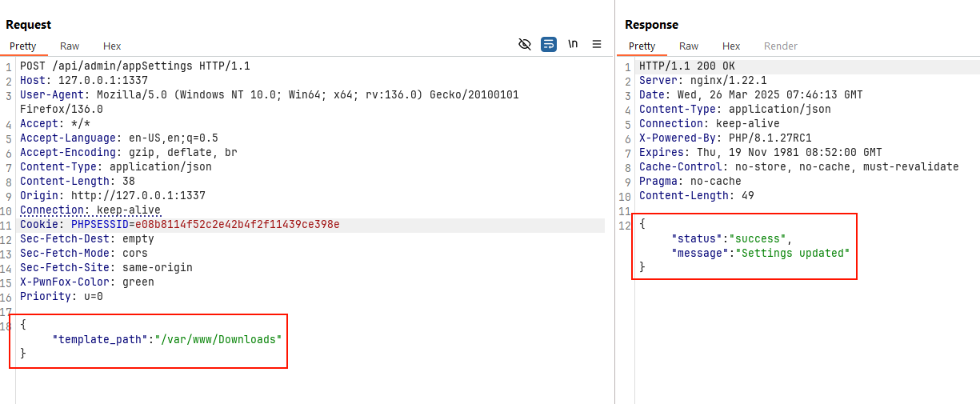Switch to the Request Pretty tab
This screenshot has height=404, width=980.
pos(23,46)
